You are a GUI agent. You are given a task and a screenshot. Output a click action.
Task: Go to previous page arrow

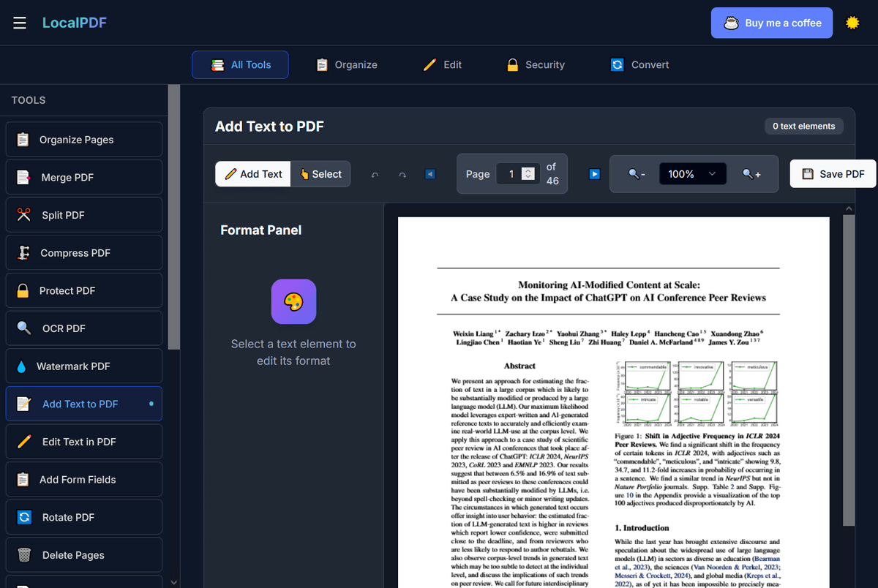coord(430,174)
